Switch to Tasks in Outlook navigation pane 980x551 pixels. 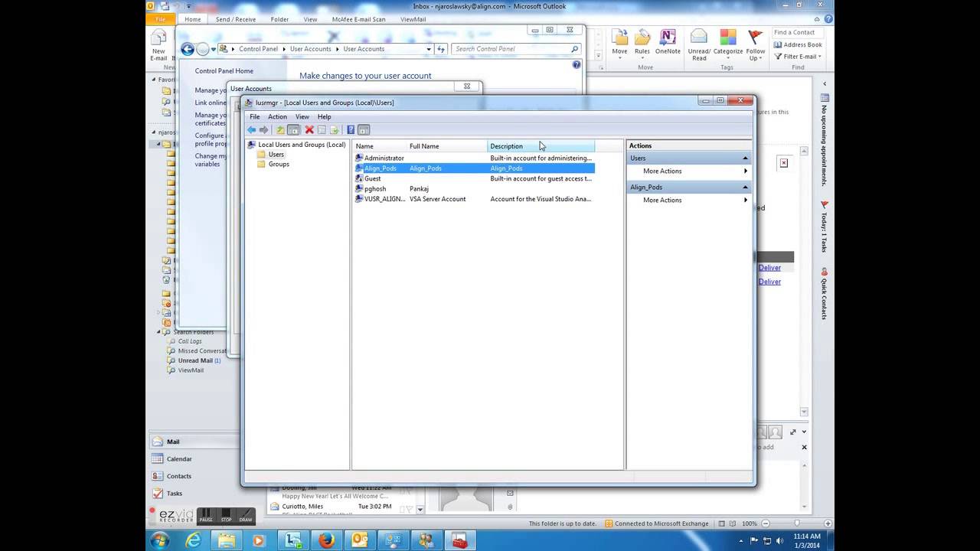pos(175,494)
